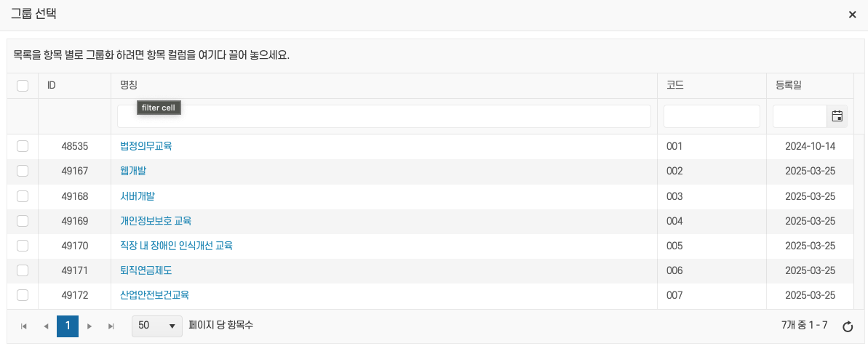
Task: Open the 웹개발 group link
Action: 133,171
